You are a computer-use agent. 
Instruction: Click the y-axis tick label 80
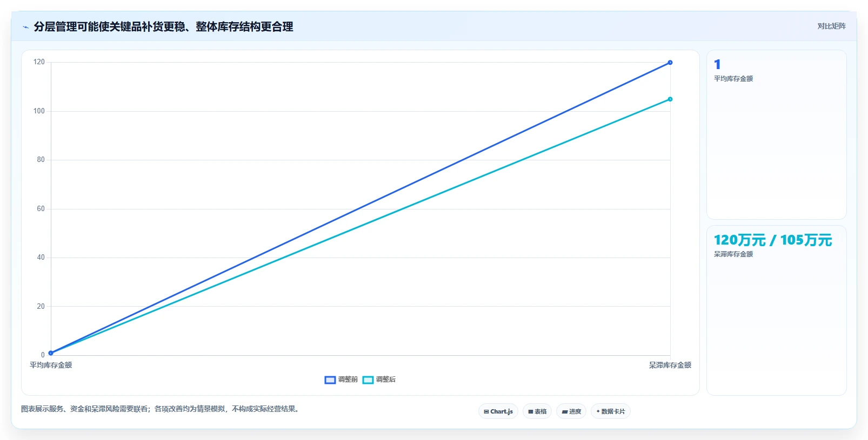point(41,160)
